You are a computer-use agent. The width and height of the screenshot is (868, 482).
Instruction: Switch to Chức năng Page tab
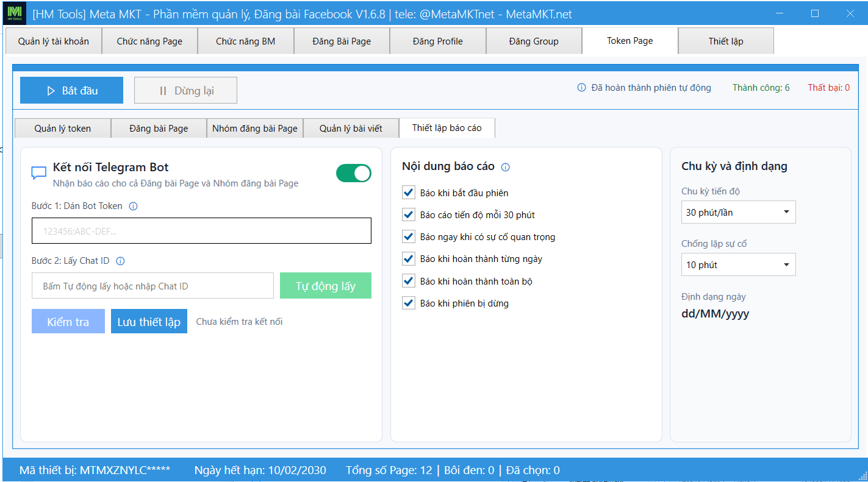point(149,41)
